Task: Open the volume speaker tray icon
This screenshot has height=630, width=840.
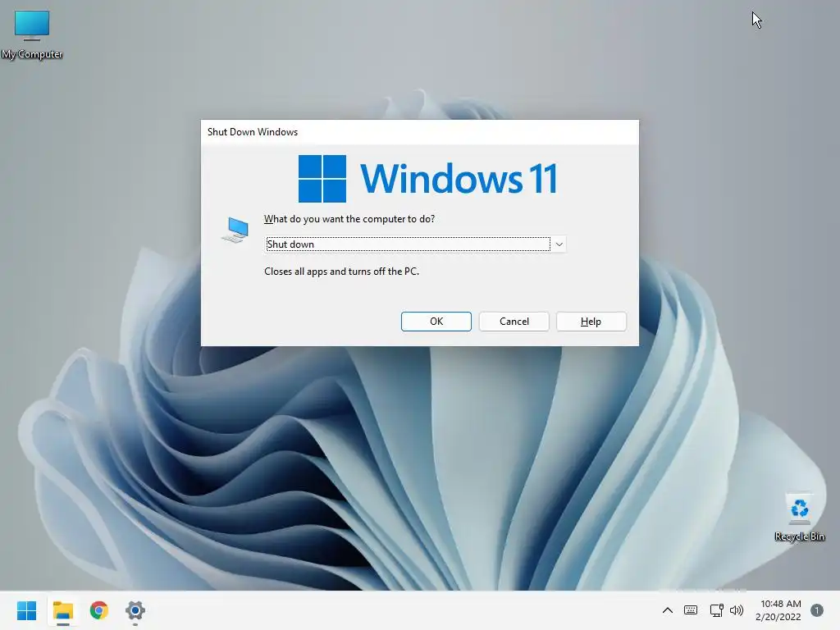Action: (737, 610)
